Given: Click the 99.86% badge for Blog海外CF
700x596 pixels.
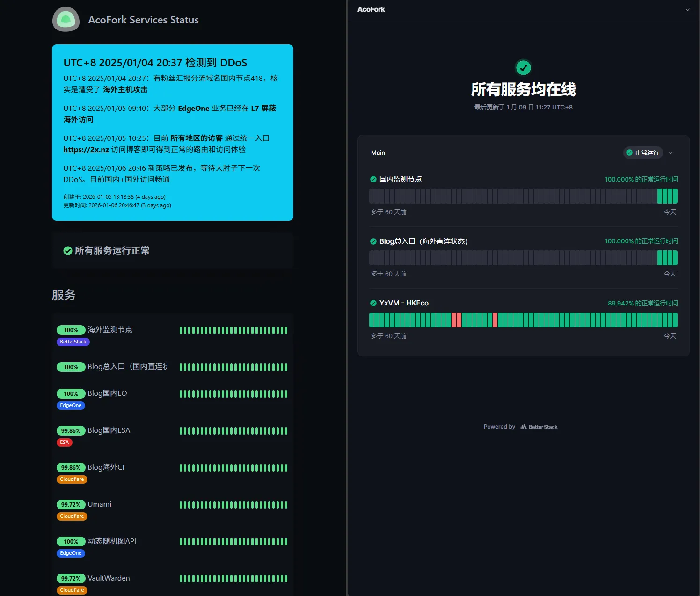Looking at the screenshot, I should pyautogui.click(x=71, y=468).
